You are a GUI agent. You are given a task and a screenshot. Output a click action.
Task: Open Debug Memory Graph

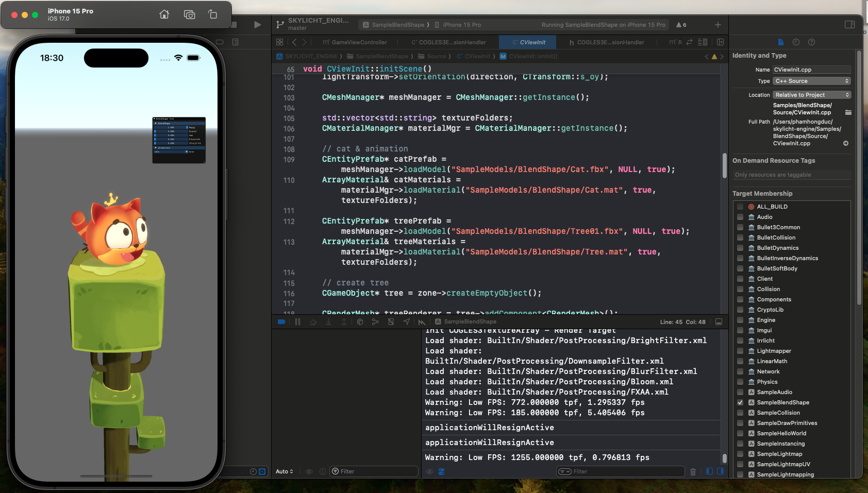[x=375, y=322]
